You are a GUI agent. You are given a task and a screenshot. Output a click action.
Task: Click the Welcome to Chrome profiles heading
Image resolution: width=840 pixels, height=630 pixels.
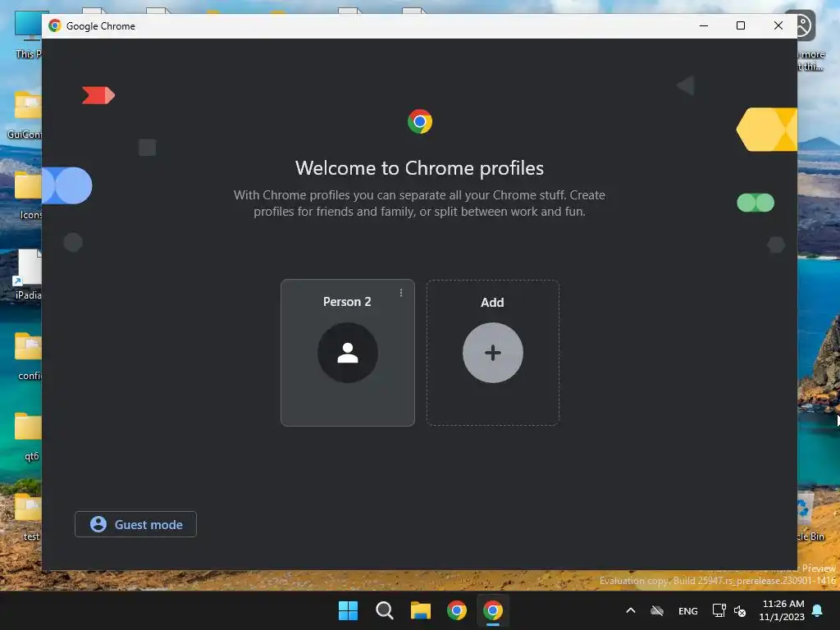click(x=419, y=167)
